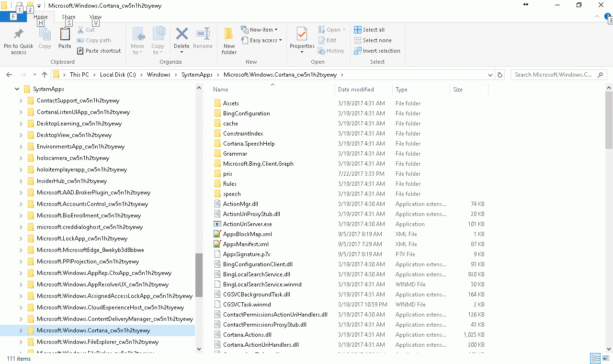
Task: Navigate to Local Disk (C:) in the breadcrumb
Action: 118,75
